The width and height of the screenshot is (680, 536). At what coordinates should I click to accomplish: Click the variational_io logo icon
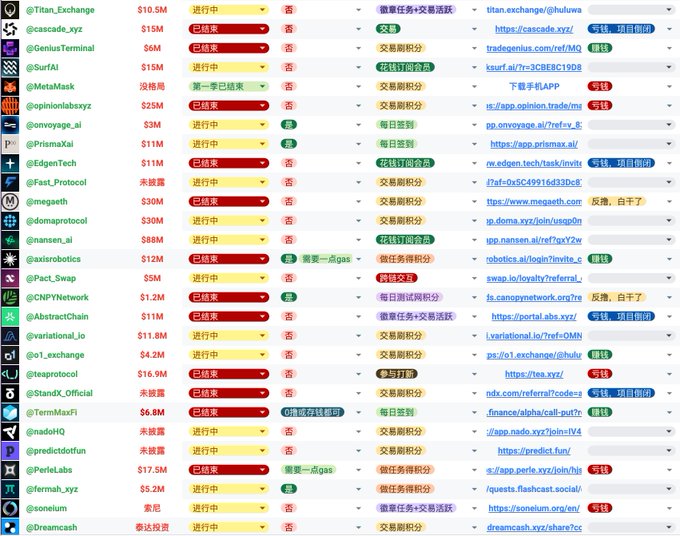(x=10, y=336)
